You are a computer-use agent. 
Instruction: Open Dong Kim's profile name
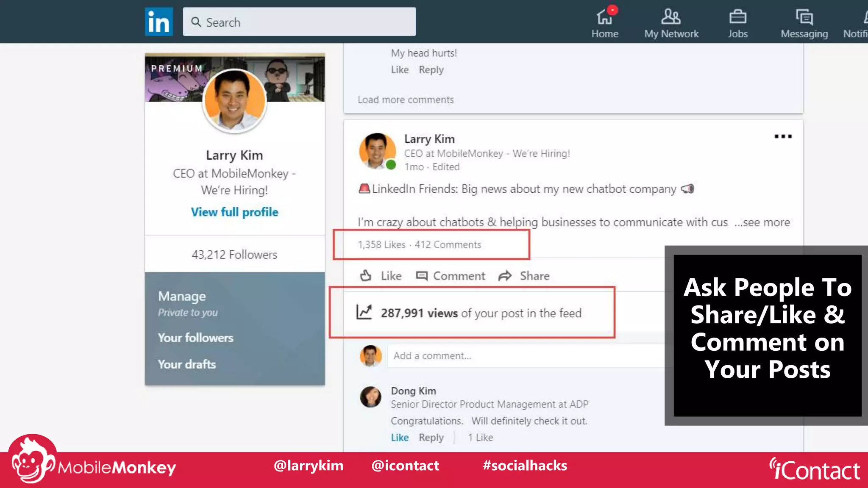[x=413, y=391]
